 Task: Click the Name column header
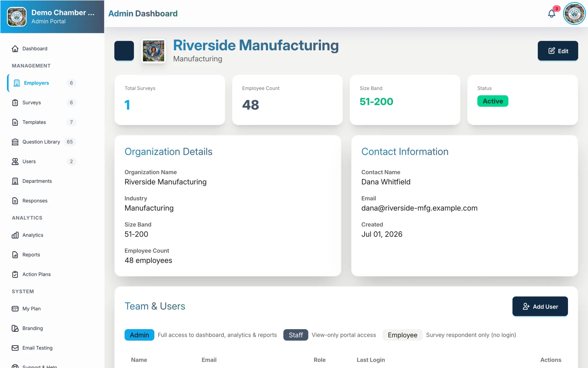click(x=139, y=360)
